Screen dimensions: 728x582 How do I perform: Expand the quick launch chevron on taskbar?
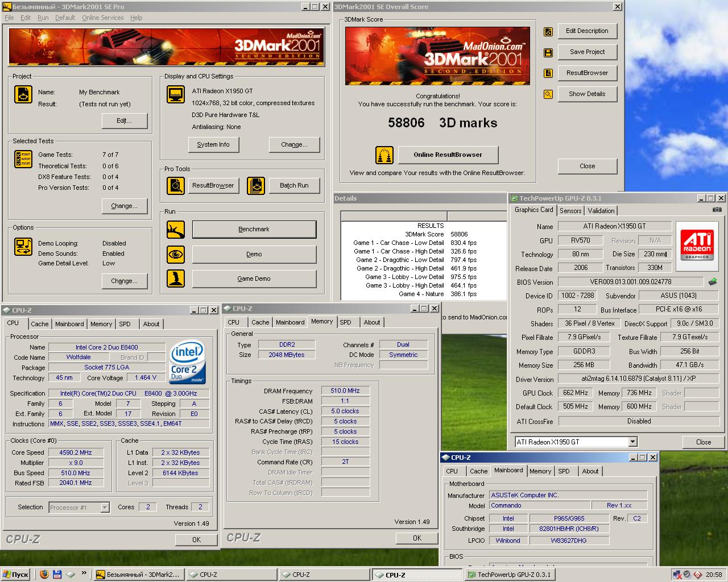(x=85, y=573)
